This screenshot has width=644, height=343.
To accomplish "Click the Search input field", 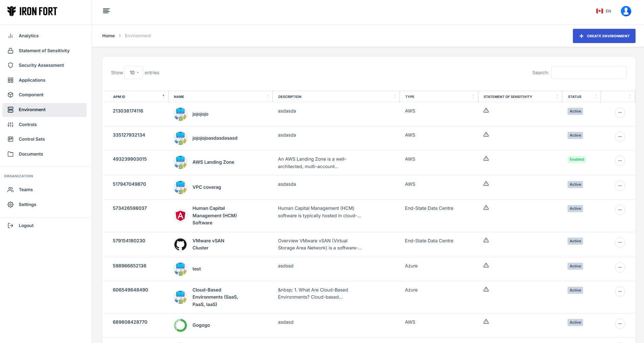I will 588,73.
